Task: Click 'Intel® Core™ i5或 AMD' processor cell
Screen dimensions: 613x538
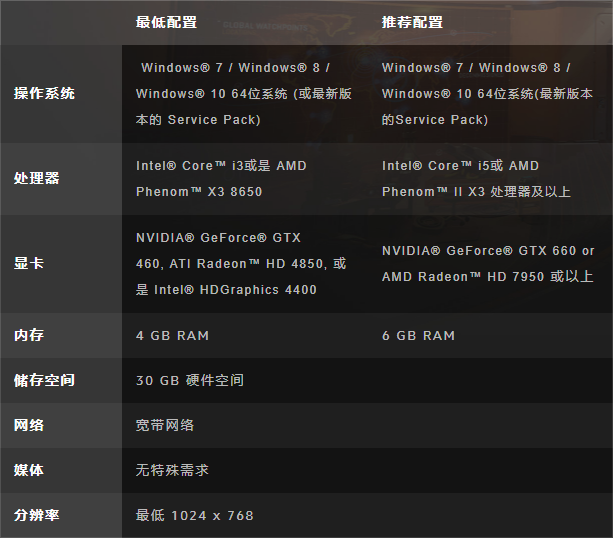Action: click(476, 179)
